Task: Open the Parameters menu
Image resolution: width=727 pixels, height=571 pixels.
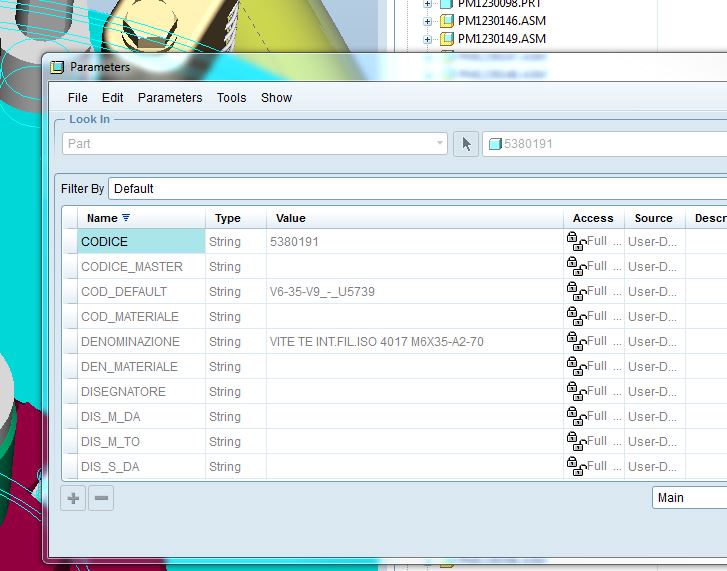Action: pos(170,98)
